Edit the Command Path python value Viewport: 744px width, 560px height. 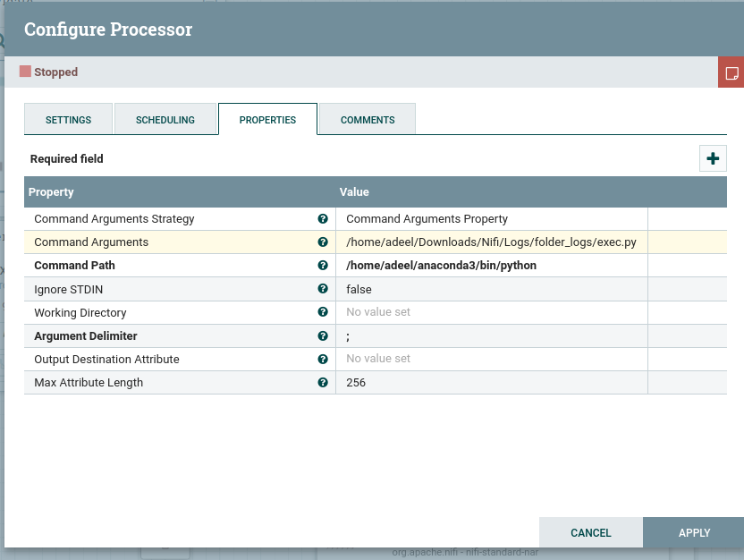coord(491,266)
